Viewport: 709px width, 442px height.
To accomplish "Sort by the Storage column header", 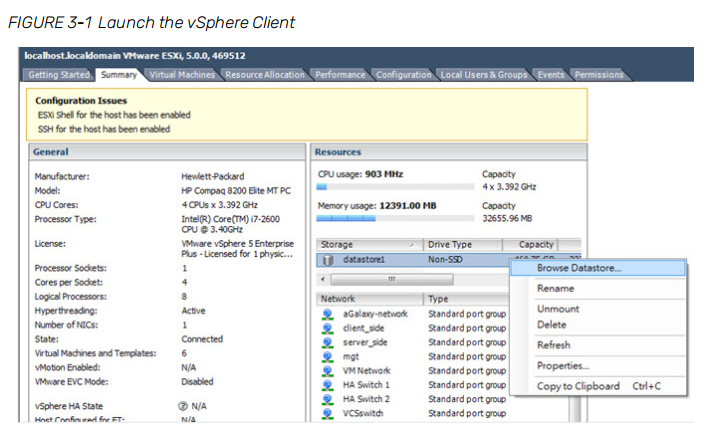I will (x=369, y=245).
